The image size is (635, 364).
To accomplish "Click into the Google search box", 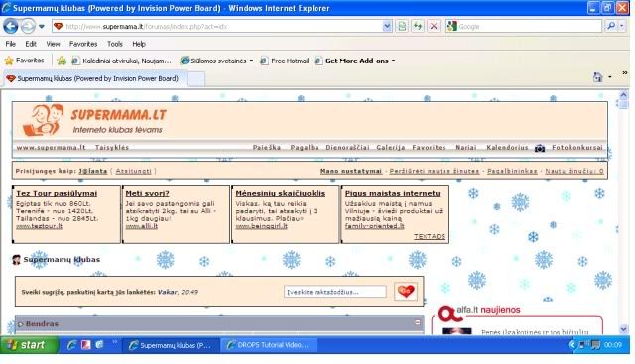I will (529, 27).
